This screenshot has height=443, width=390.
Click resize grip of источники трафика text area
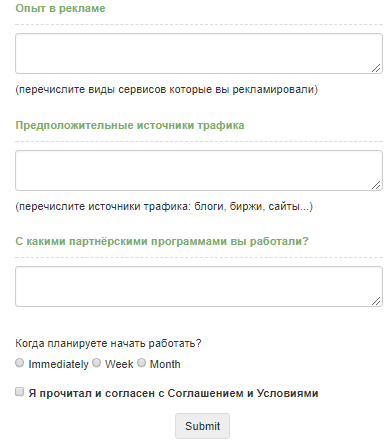pos(376,185)
